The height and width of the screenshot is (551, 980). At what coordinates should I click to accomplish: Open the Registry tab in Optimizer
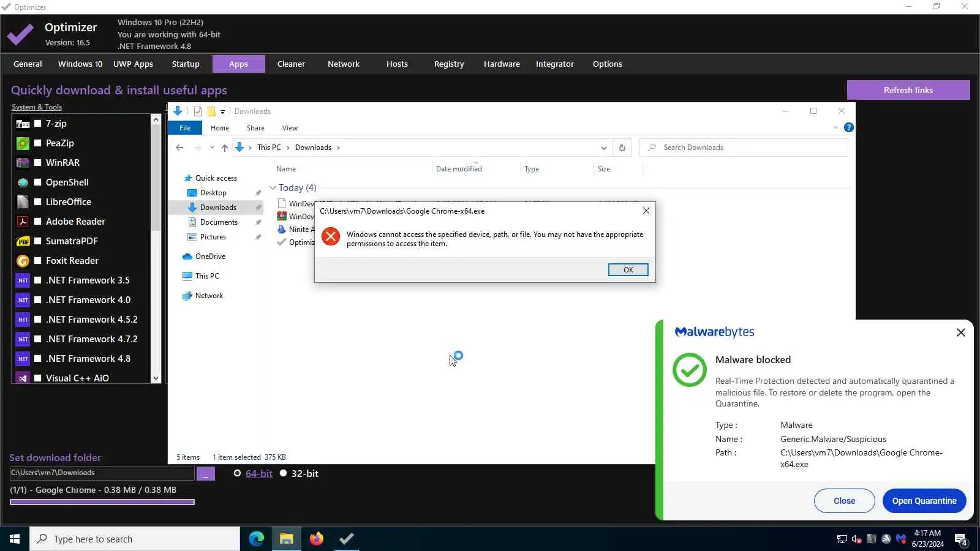click(x=449, y=64)
